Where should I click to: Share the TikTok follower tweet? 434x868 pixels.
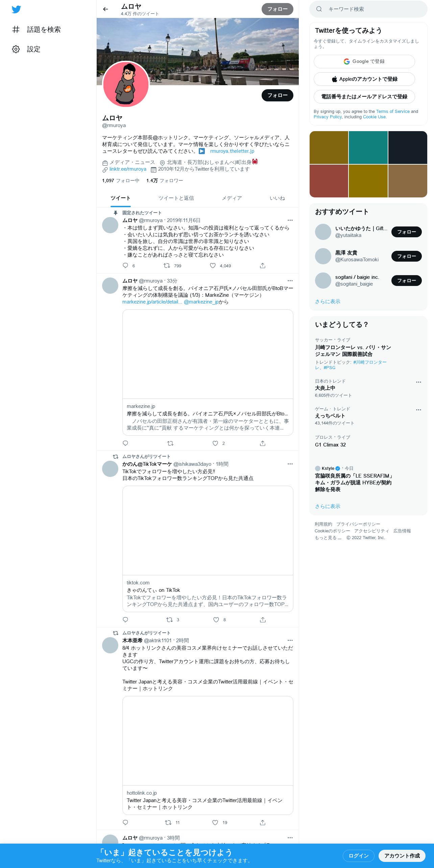(263, 620)
